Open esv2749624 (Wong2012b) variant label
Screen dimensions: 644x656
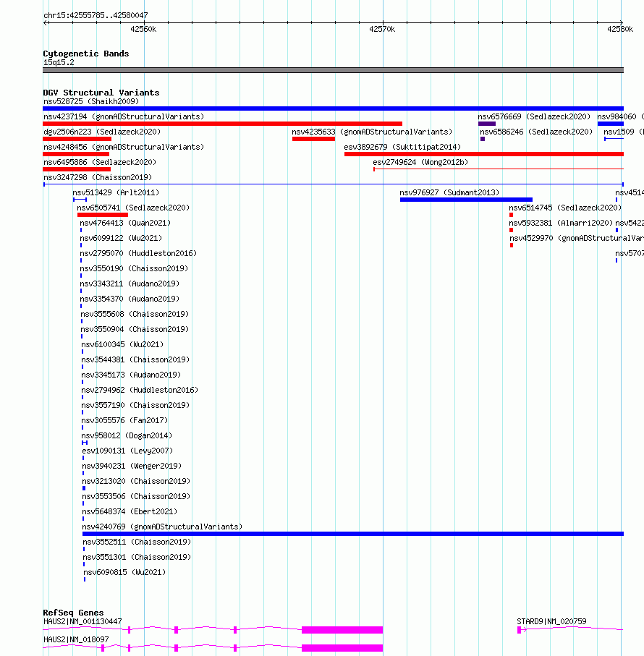[x=420, y=162]
